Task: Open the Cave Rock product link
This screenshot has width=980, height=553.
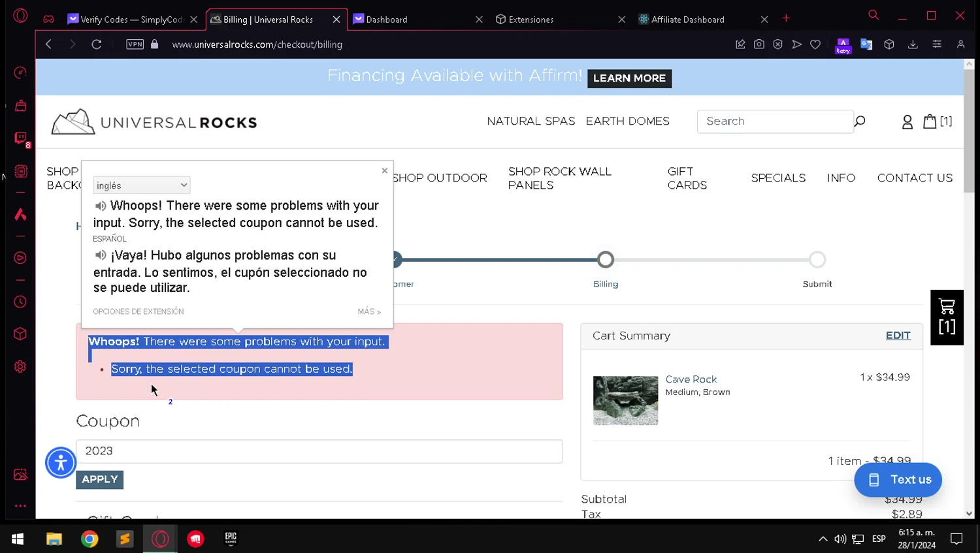Action: point(691,379)
